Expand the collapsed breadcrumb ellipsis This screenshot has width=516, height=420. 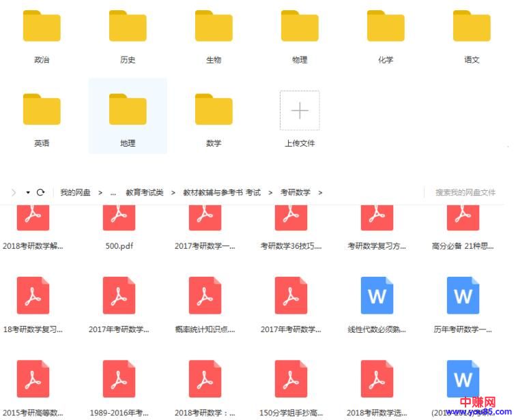113,193
